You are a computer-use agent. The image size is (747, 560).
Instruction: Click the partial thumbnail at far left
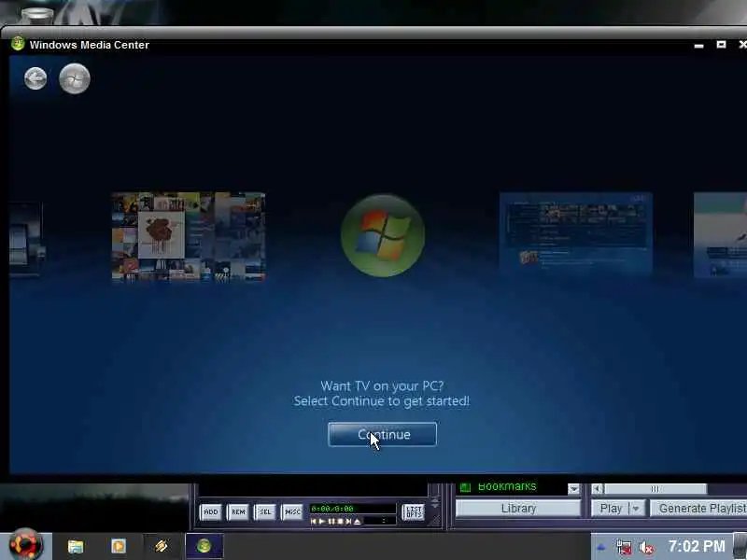pyautogui.click(x=26, y=239)
